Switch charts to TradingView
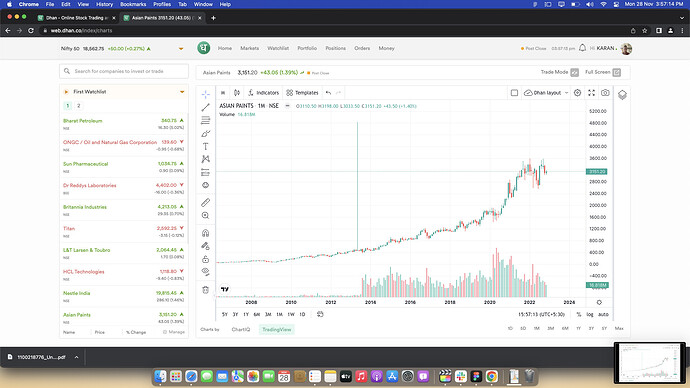690x388 pixels. click(277, 329)
